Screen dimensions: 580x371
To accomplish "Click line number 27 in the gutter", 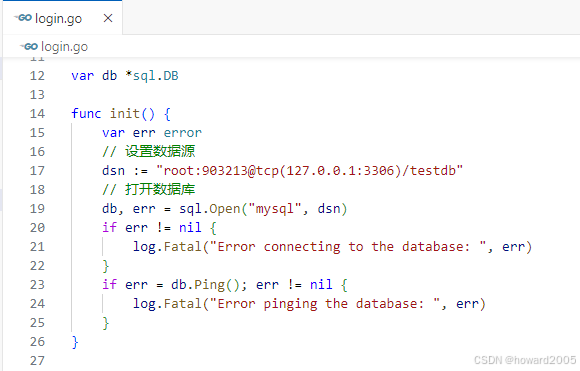I will click(x=37, y=361).
